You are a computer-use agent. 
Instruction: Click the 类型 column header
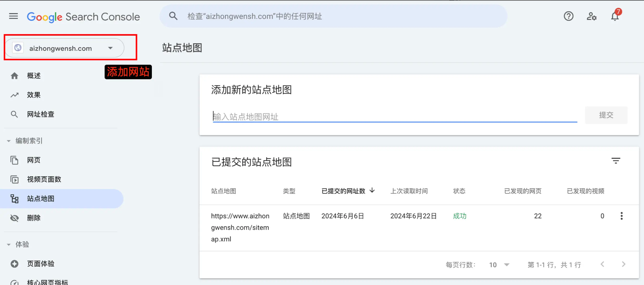tap(289, 191)
